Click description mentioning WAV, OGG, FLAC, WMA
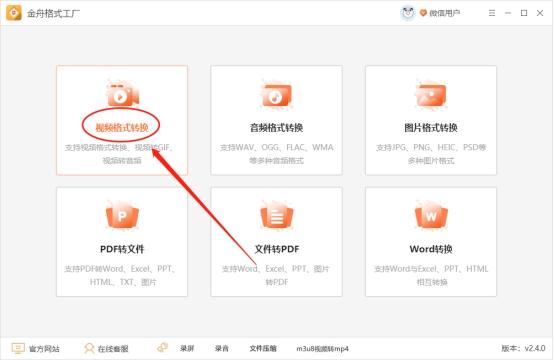 coord(277,154)
